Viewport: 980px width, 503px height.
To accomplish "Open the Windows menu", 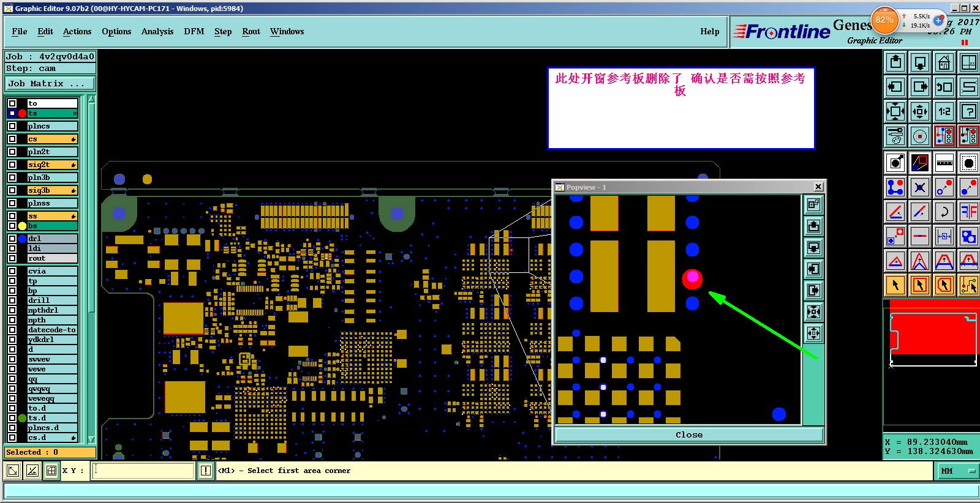I will [287, 31].
